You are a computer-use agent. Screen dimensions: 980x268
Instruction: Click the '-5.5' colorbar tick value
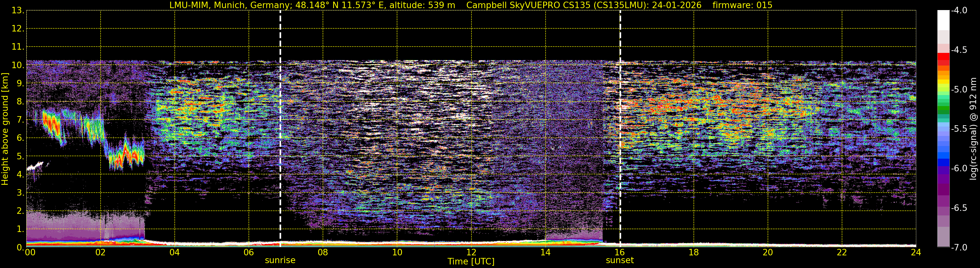[959, 129]
